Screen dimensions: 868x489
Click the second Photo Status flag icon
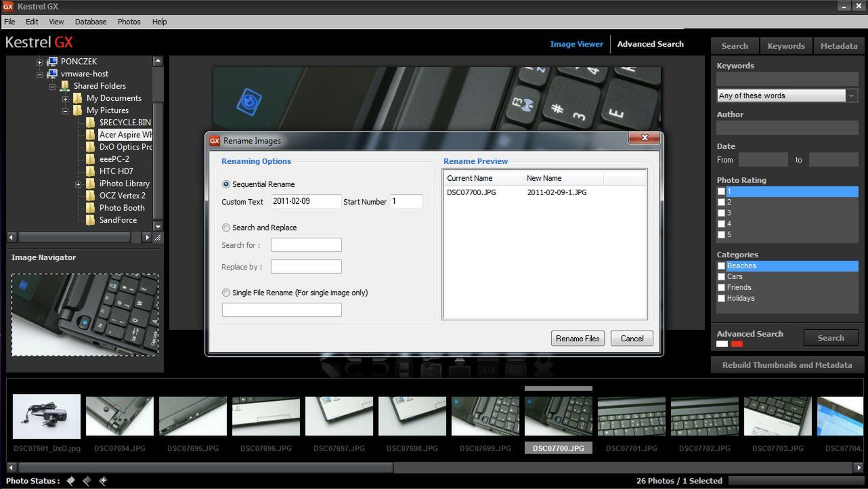87,481
